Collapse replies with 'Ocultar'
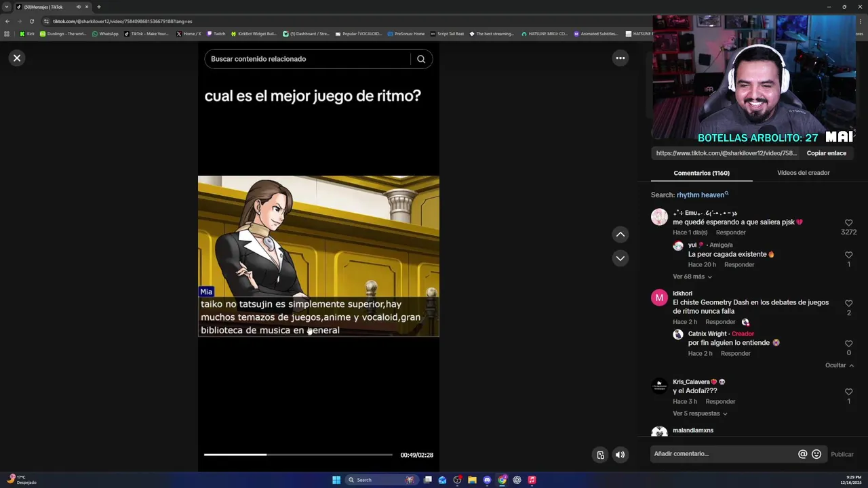The height and width of the screenshot is (488, 868). pos(839,365)
